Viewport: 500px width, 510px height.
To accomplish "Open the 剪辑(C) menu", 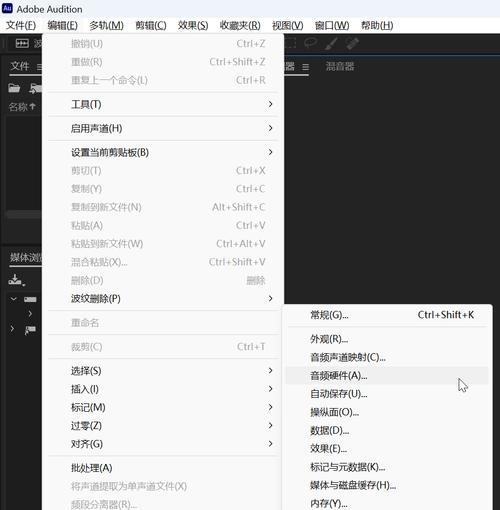I will point(151,25).
